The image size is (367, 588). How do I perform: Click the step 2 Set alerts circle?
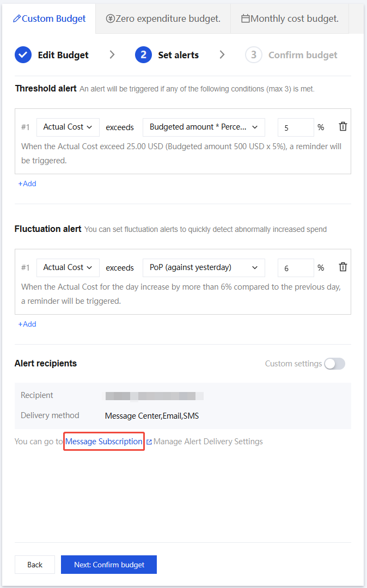(143, 55)
